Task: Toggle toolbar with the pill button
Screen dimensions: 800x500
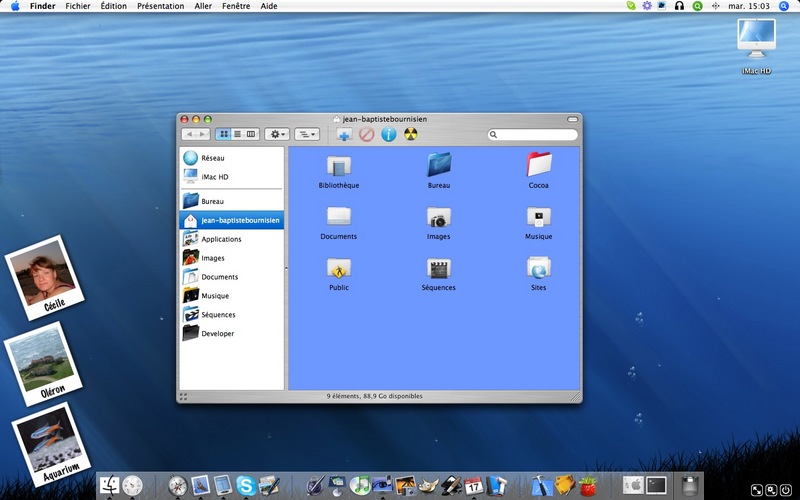Action: tap(572, 119)
